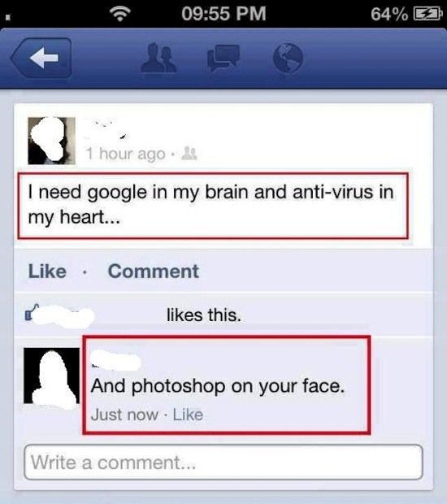Tap the post author's name
The height and width of the screenshot is (504, 447).
[x=106, y=130]
